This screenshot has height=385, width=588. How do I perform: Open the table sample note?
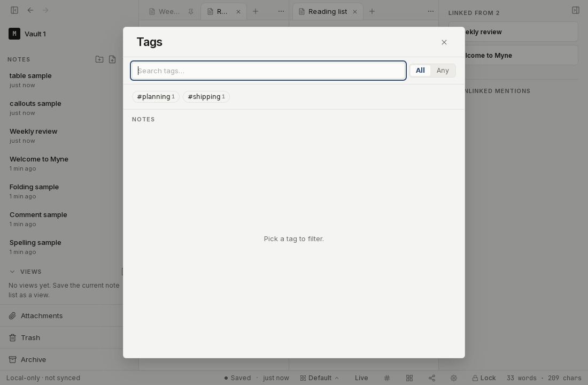coord(64,80)
